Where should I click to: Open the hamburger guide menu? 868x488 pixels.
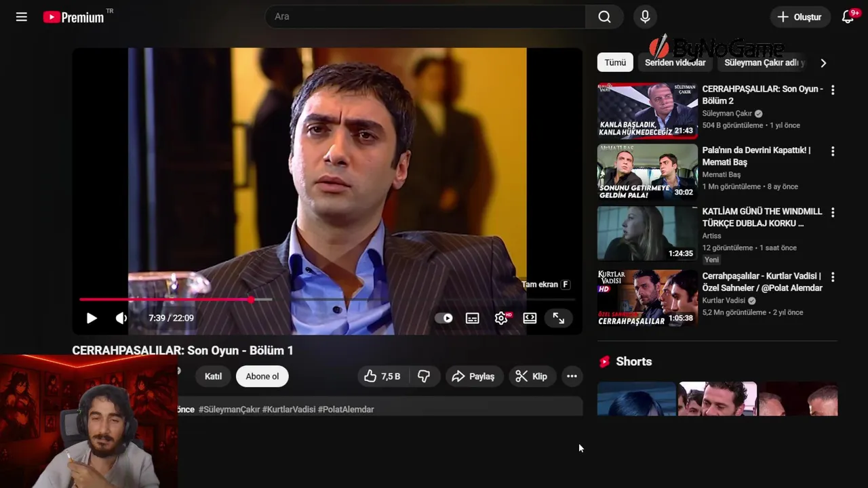pyautogui.click(x=22, y=17)
